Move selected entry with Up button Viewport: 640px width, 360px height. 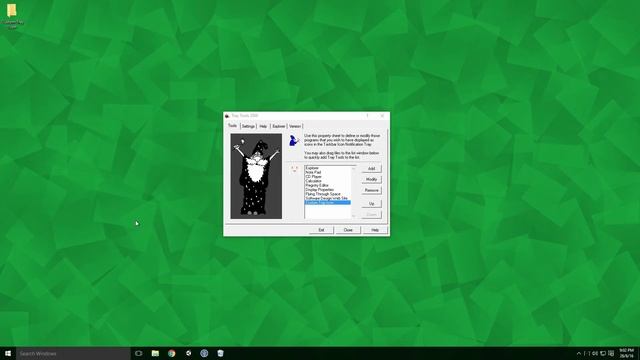371,204
